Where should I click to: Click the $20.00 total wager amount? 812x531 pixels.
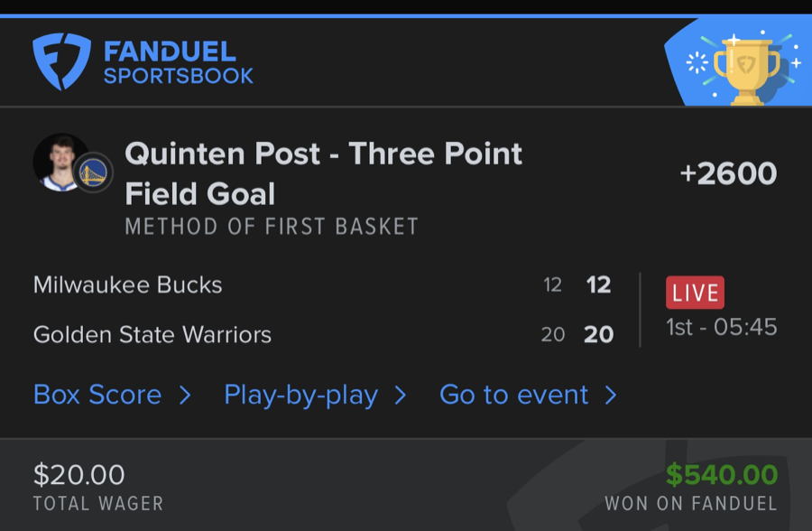tap(79, 475)
